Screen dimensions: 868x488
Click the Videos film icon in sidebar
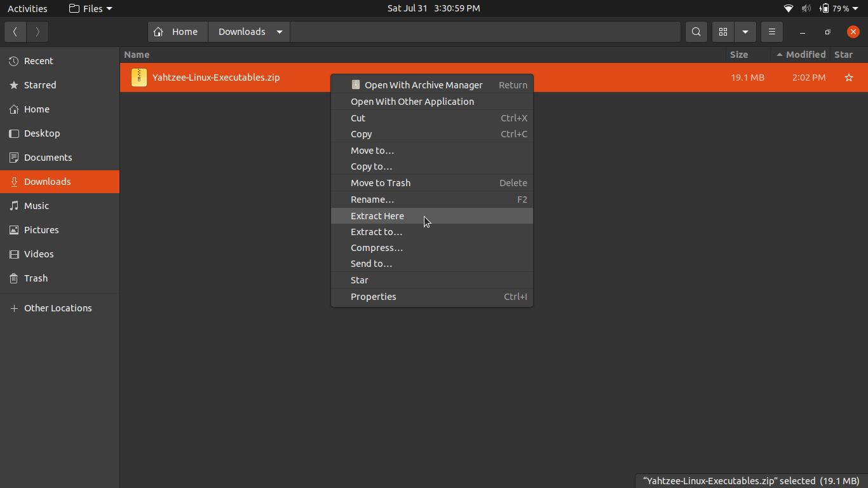pos(14,254)
